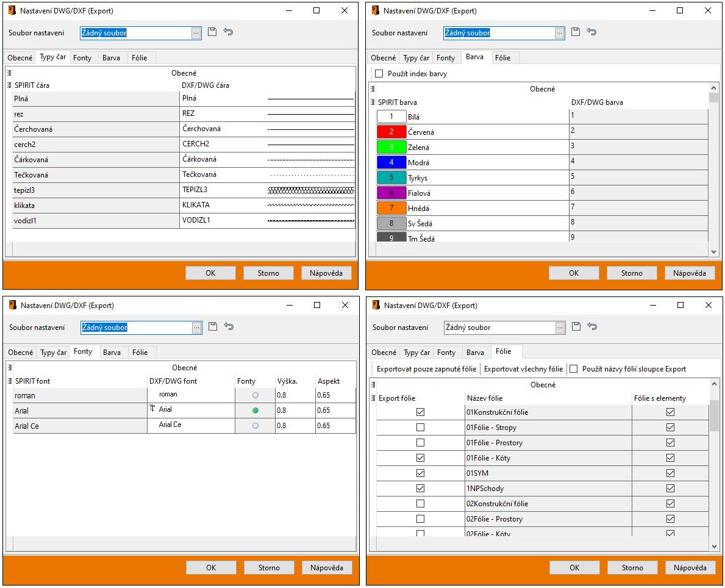The width and height of the screenshot is (725, 588).
Task: Select the Fonty radio button for roman
Action: coord(255,395)
